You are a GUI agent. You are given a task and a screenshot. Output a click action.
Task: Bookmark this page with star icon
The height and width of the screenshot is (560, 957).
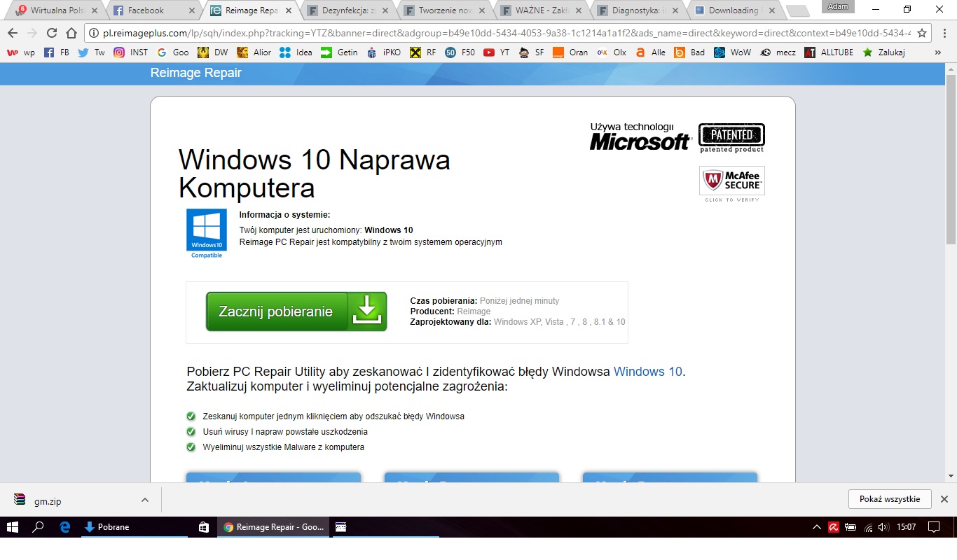(922, 33)
